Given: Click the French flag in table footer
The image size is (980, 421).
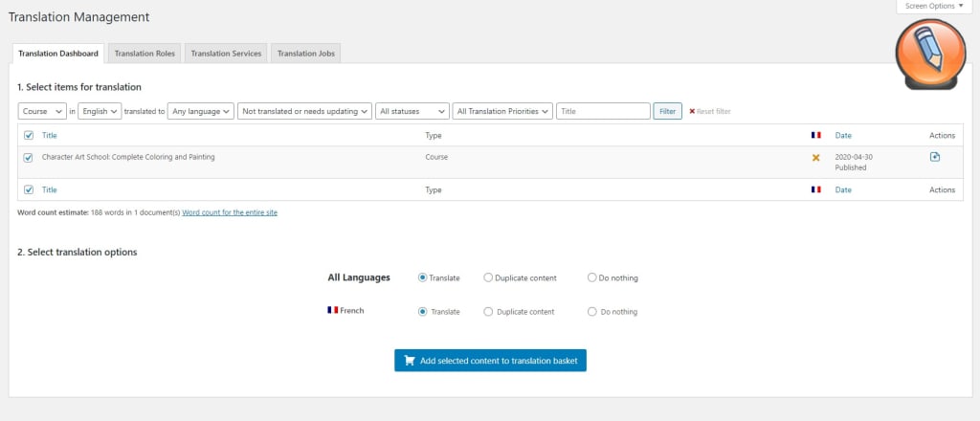Looking at the screenshot, I should (815, 189).
